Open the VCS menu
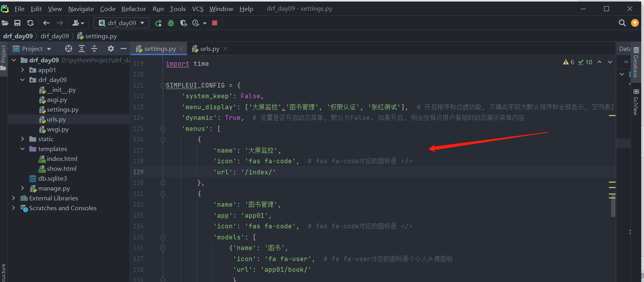This screenshot has height=282, width=644. (x=198, y=9)
